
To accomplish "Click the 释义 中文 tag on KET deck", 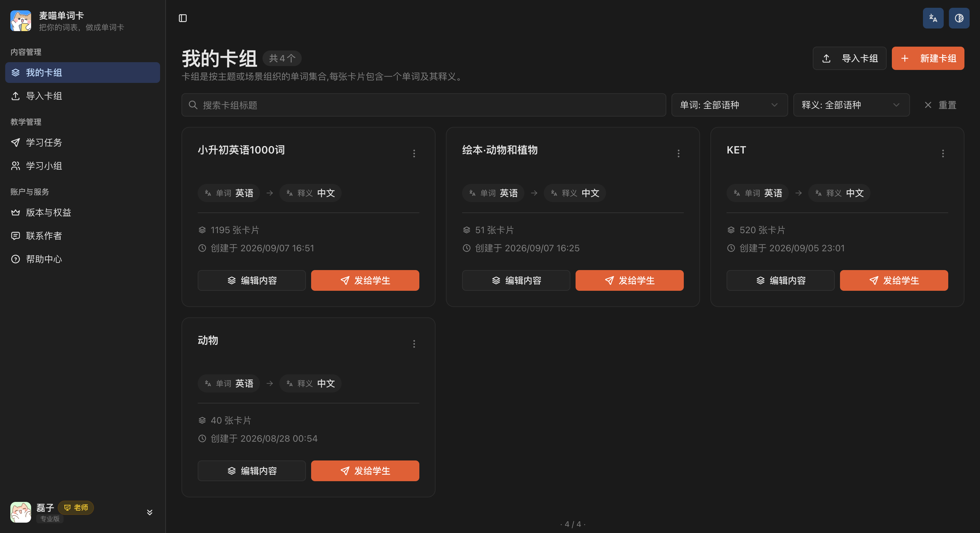I will [x=839, y=193].
